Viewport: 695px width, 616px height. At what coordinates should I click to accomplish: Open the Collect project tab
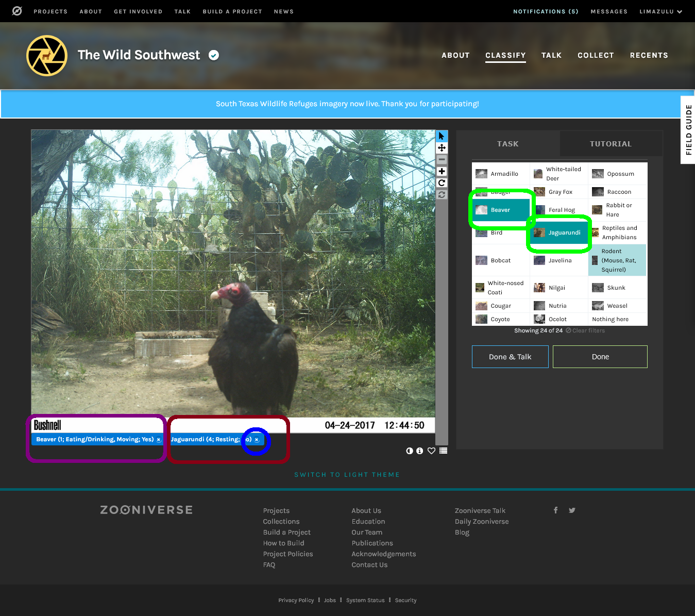tap(596, 55)
